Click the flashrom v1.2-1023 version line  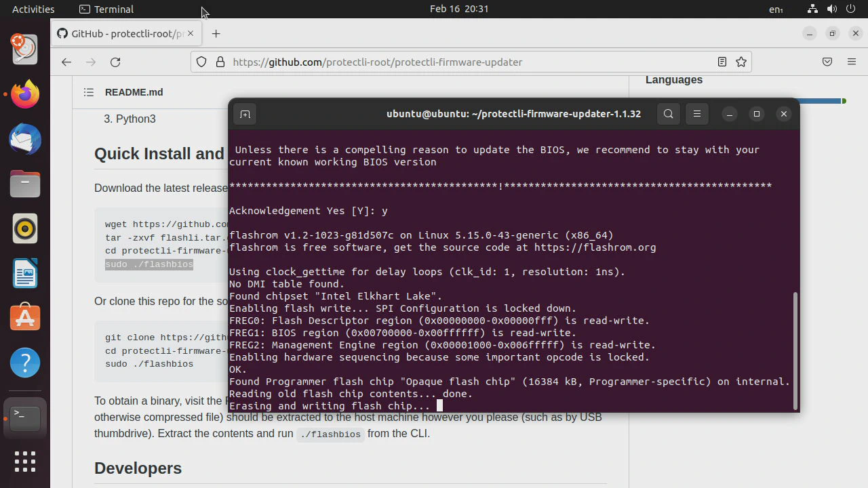421,235
